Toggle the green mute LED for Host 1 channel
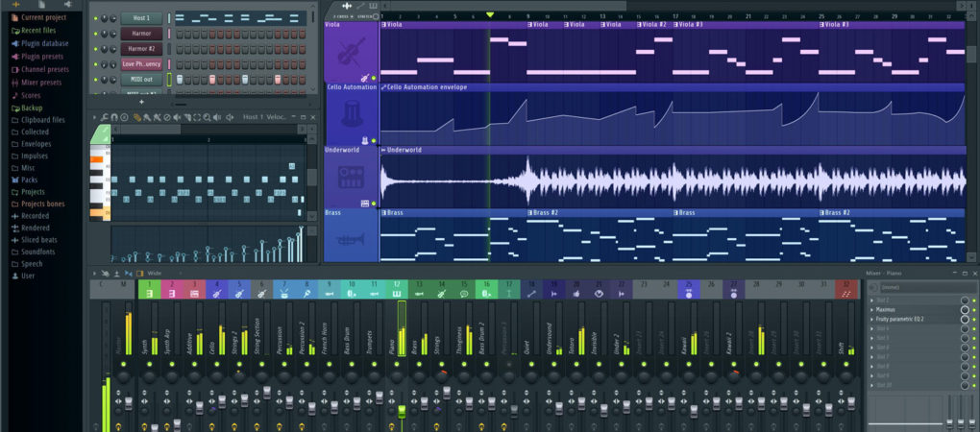Viewport: 980px width, 432px height. [x=95, y=18]
